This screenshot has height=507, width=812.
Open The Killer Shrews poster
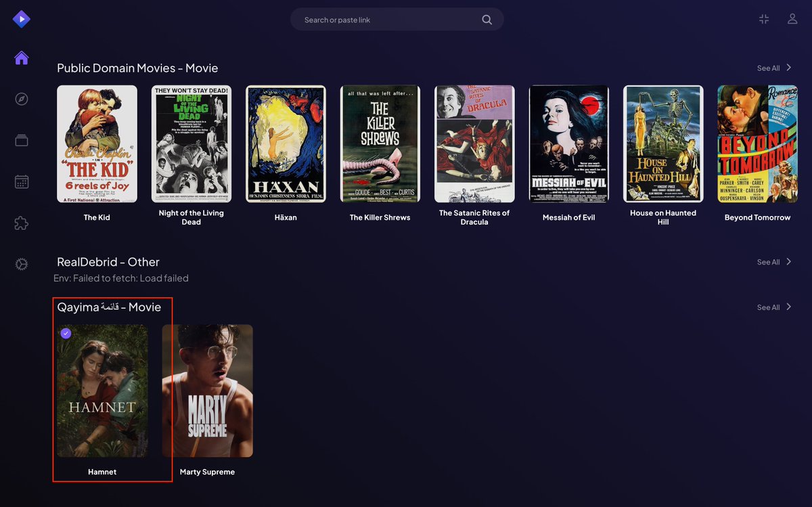pyautogui.click(x=380, y=144)
